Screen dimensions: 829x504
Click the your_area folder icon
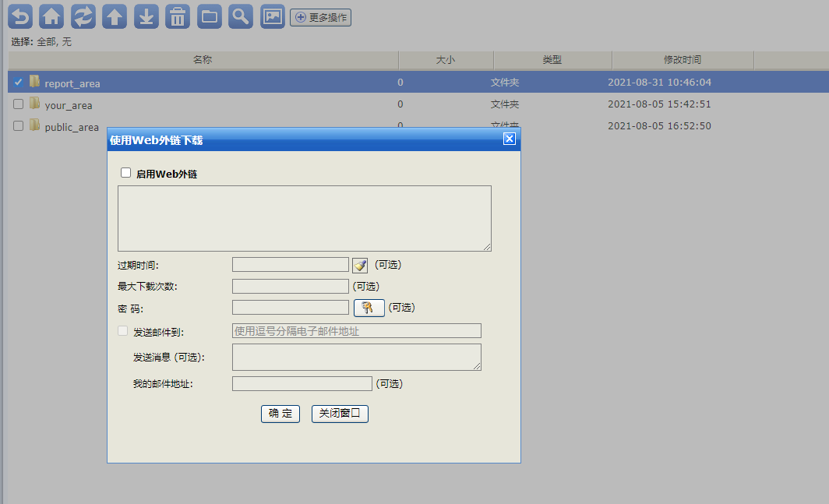pyautogui.click(x=35, y=103)
